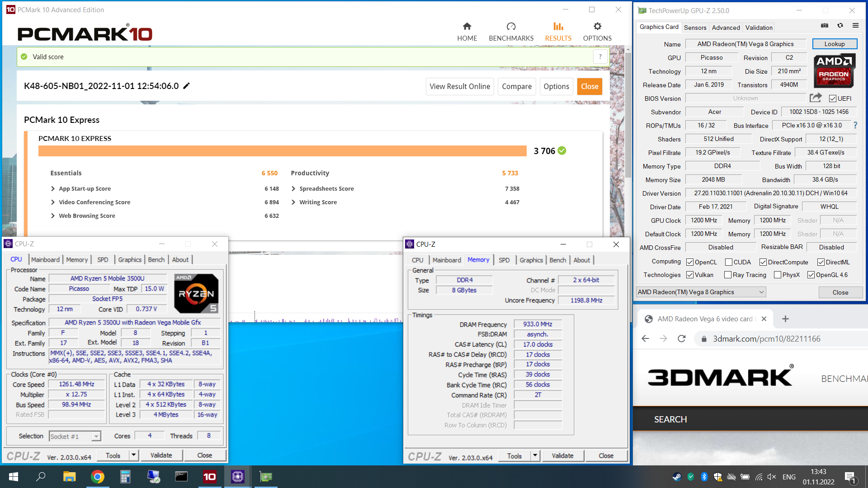
Task: Open Calculator from the taskbar
Action: [125, 477]
